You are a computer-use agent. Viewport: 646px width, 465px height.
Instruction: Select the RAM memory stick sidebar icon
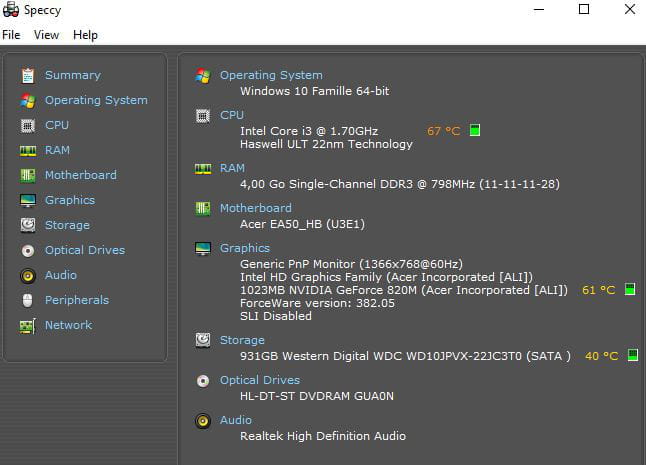[x=28, y=151]
